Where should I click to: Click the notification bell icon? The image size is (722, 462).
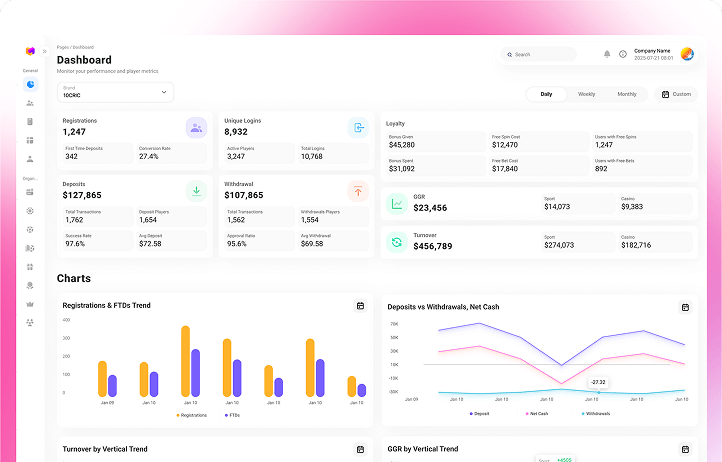click(x=607, y=54)
